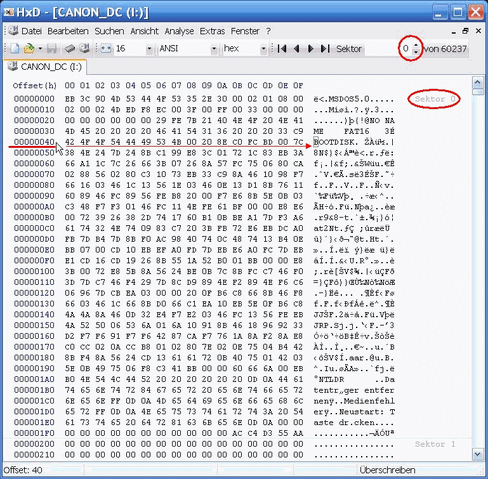This screenshot has width=488, height=479.
Task: Go to next sector arrow
Action: 310,49
